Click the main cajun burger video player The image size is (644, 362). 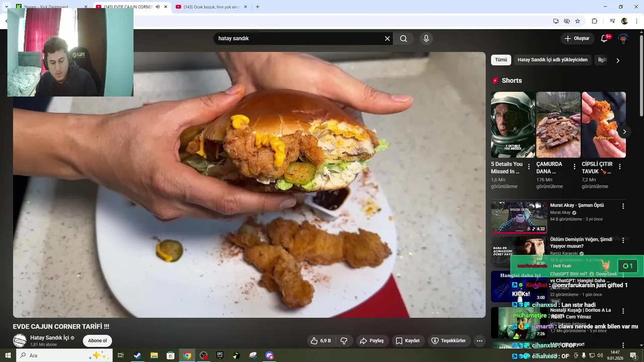pos(249,185)
